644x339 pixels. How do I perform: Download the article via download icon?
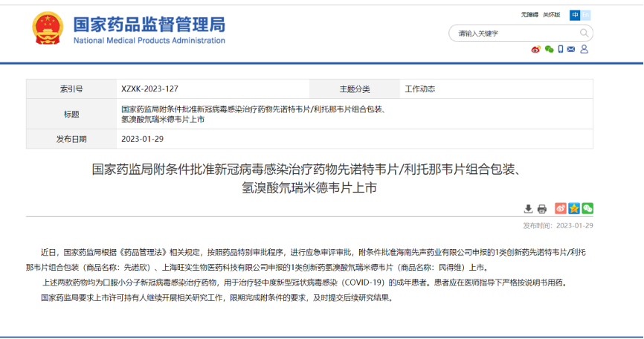pos(528,209)
